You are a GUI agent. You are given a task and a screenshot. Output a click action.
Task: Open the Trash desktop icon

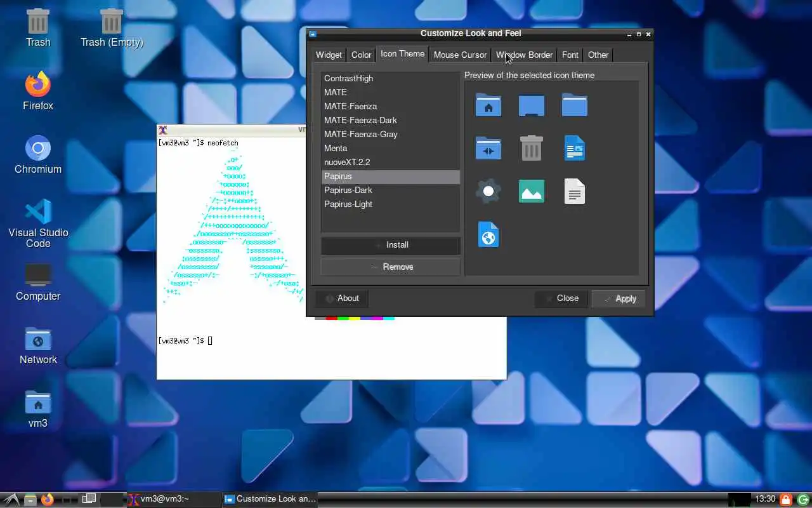click(x=38, y=27)
